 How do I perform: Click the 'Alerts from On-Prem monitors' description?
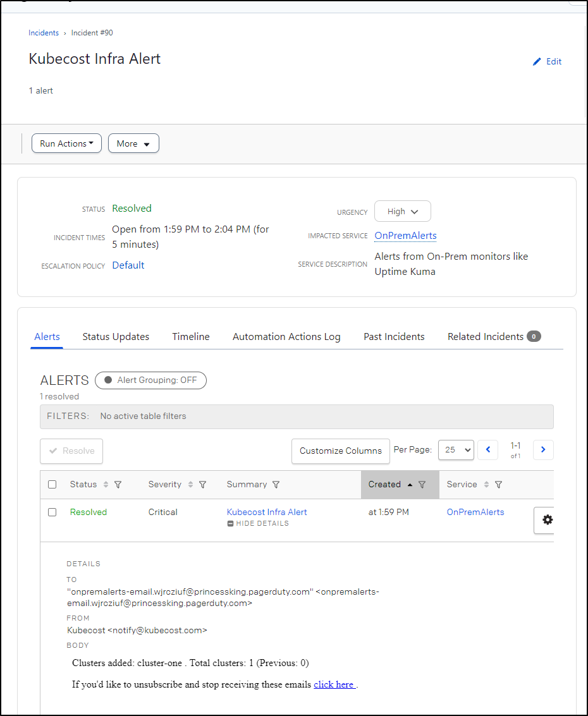tap(451, 264)
